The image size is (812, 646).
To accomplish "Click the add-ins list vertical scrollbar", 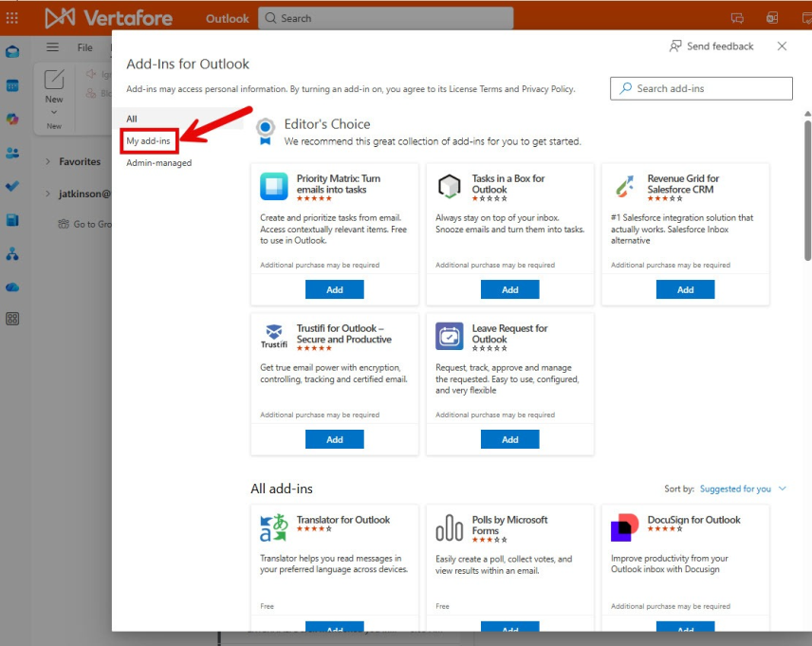I will coord(807,190).
